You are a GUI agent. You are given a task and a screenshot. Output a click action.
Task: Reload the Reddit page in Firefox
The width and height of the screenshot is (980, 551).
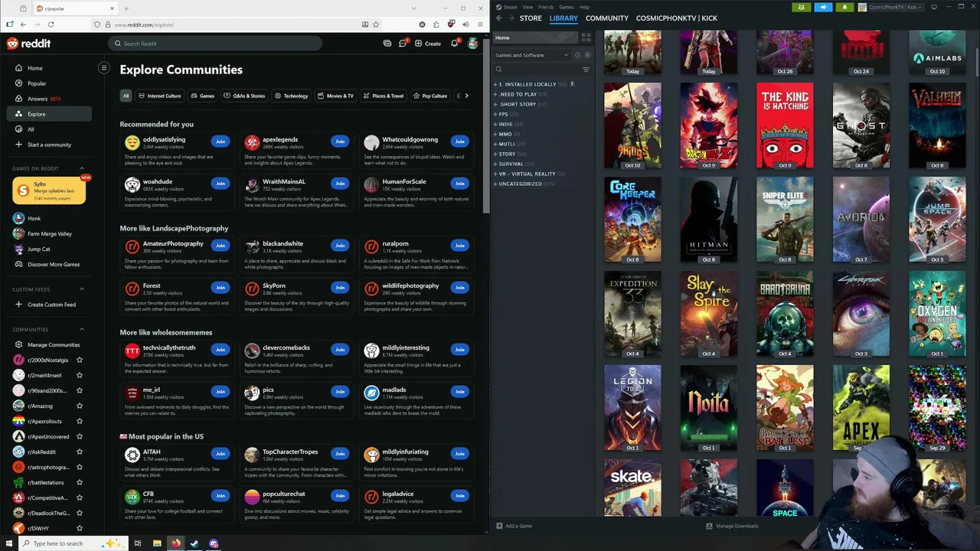coord(51,24)
